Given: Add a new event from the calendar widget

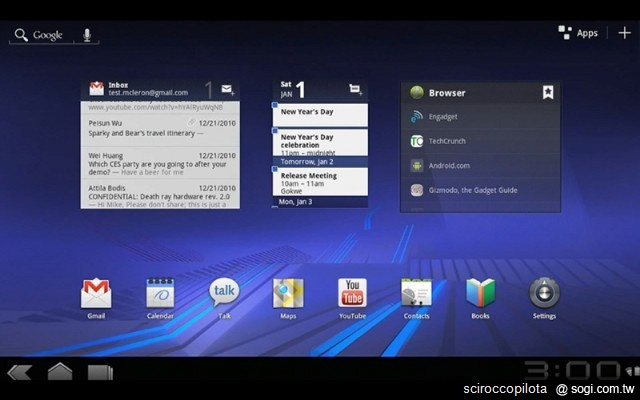Looking at the screenshot, I should [x=356, y=89].
